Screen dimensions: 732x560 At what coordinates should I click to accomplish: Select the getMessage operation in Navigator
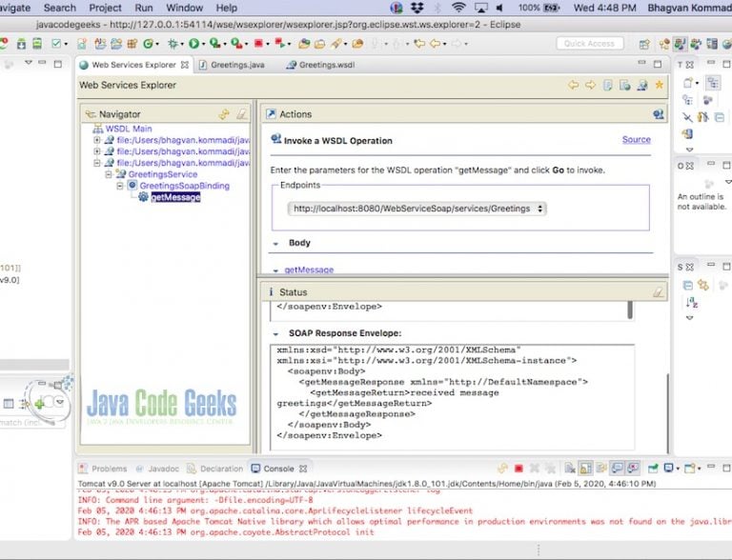point(175,197)
